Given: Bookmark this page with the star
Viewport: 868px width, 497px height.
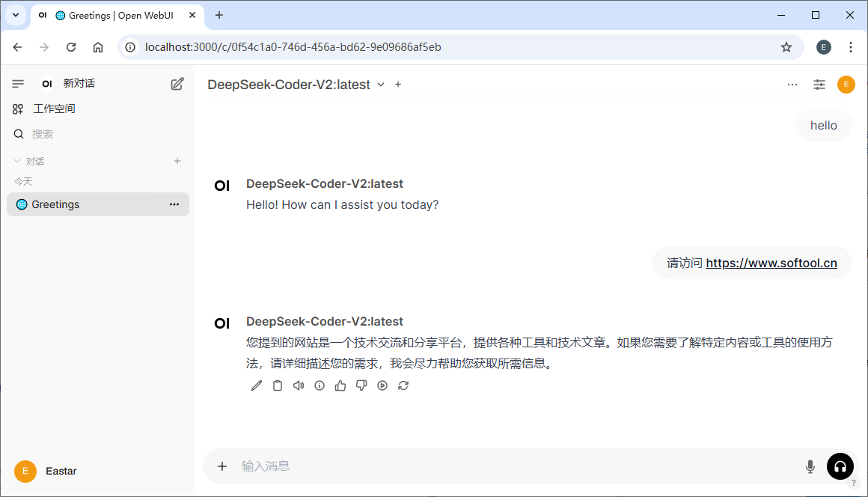Looking at the screenshot, I should pos(786,47).
